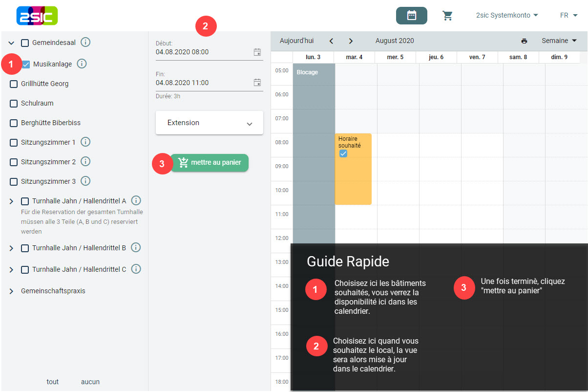Go to previous week with left arrow
This screenshot has height=392, width=588.
click(x=331, y=41)
